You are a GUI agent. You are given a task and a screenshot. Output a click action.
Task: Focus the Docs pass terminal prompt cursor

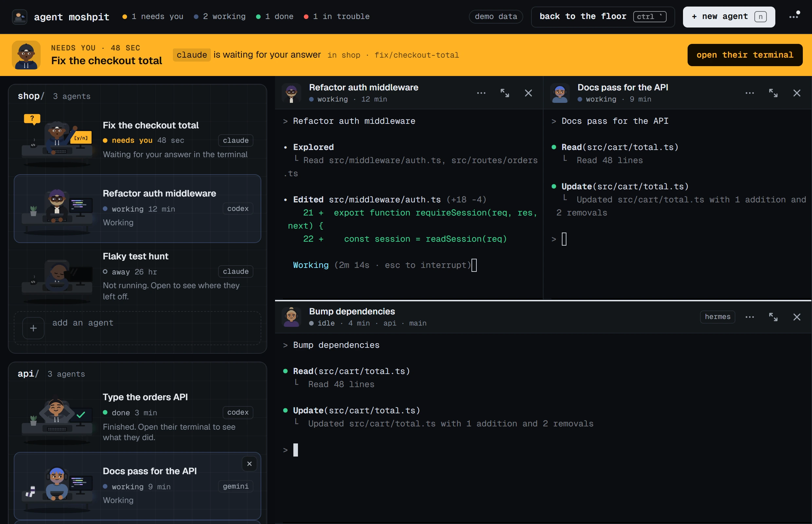coord(564,239)
